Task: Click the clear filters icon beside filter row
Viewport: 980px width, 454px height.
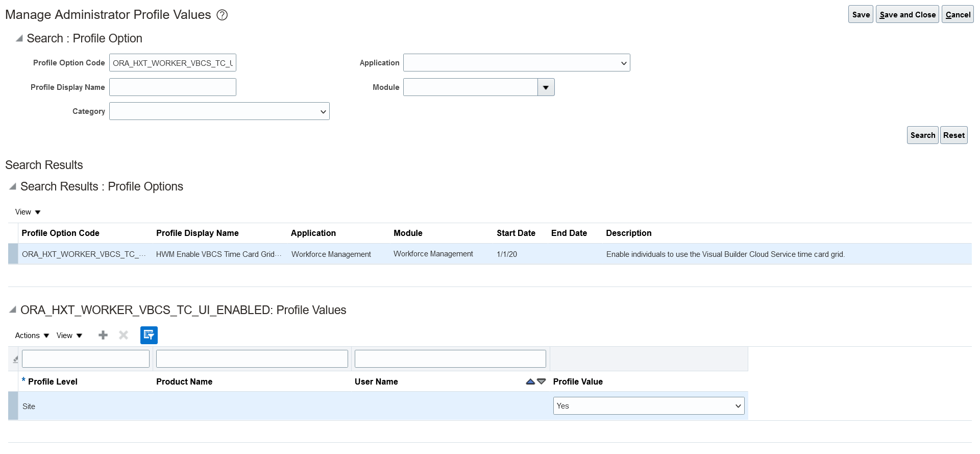Action: pyautogui.click(x=15, y=359)
